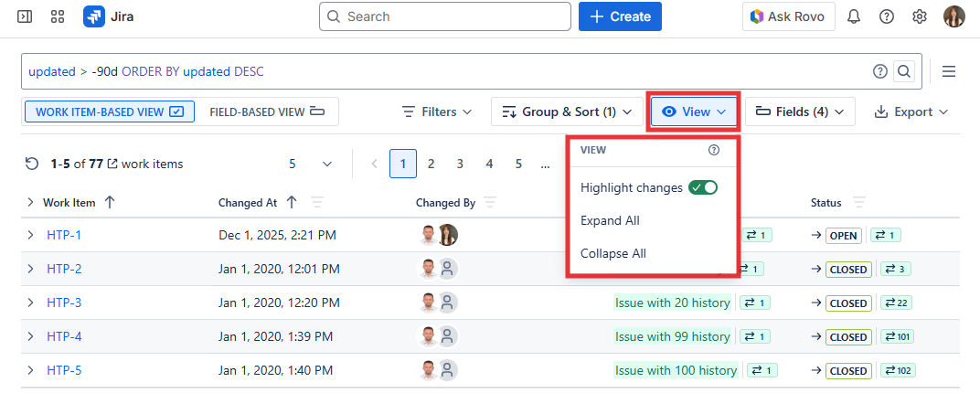Open the help question mark icon in top bar
Viewport: 980px width, 393px height.
[887, 16]
